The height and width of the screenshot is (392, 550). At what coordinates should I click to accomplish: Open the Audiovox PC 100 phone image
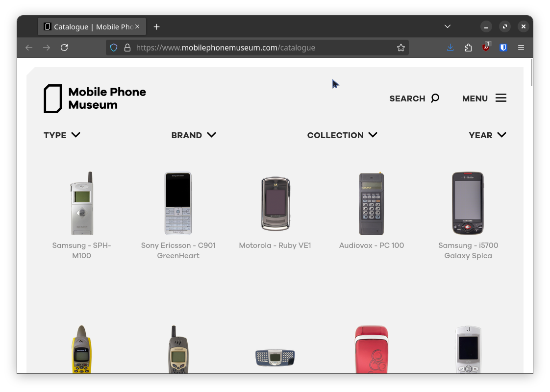click(x=372, y=203)
